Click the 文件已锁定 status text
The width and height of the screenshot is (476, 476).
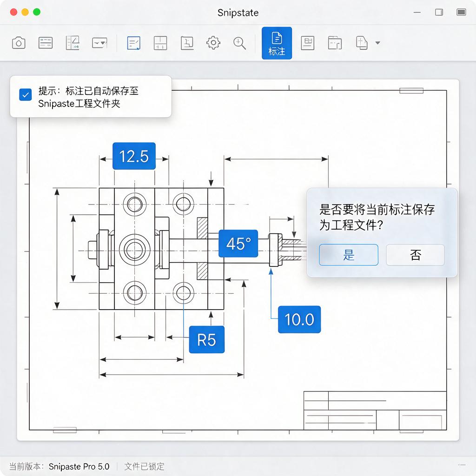pyautogui.click(x=145, y=466)
